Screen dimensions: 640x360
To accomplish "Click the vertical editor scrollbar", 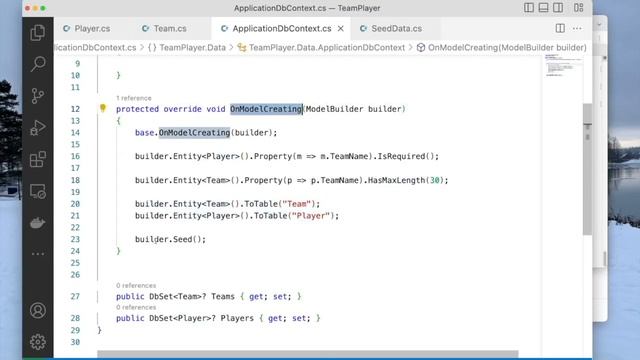I will coord(587,169).
